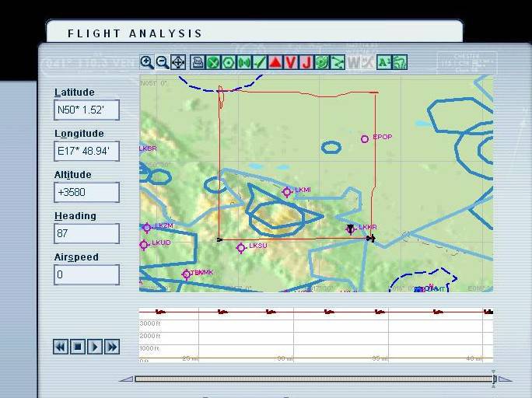Screen dimensions: 532x398
Task: Click the Heading label
Action: [x=75, y=216]
